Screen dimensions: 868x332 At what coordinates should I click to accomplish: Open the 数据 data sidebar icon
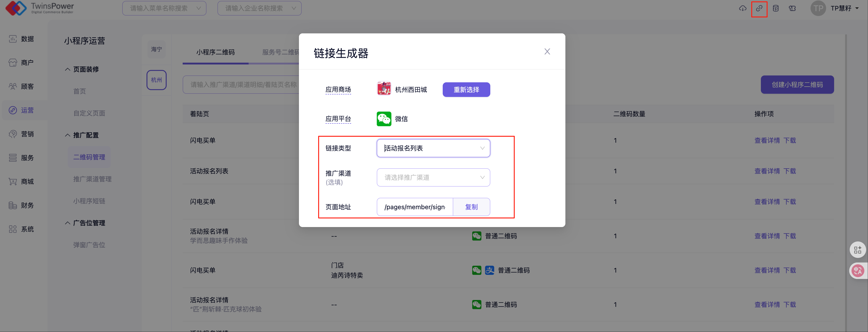13,39
